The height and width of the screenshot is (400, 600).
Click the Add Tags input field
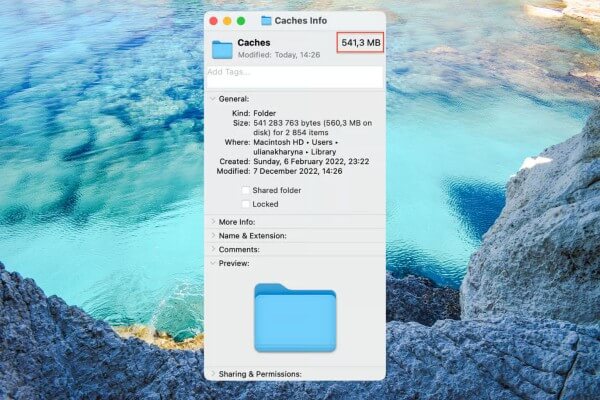(x=295, y=73)
